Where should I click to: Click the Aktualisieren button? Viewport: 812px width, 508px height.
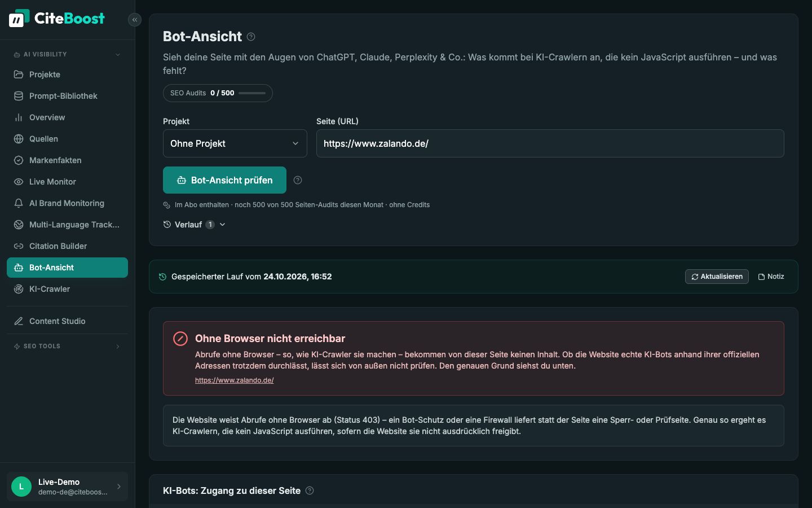click(717, 277)
